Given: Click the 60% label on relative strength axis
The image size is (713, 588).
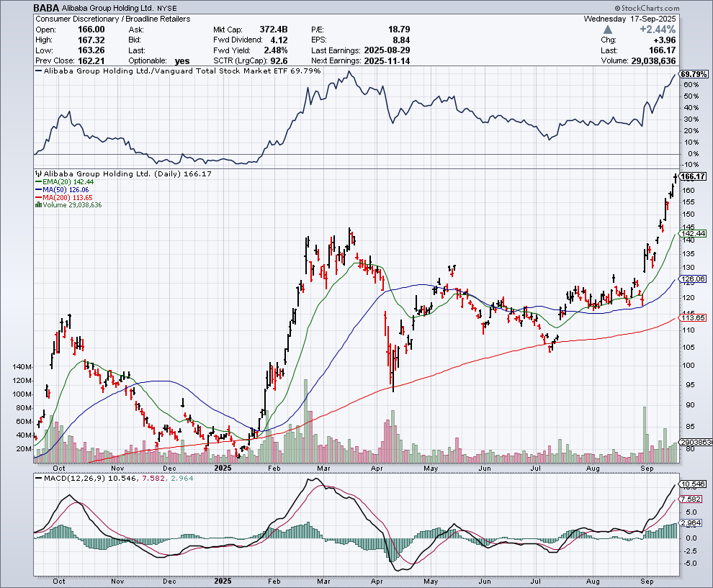Looking at the screenshot, I should (x=691, y=85).
